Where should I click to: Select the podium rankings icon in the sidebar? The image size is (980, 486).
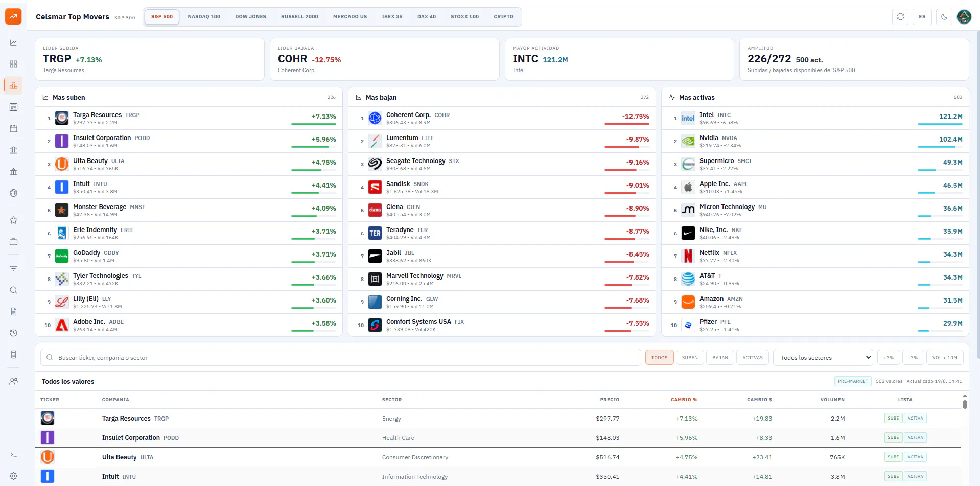point(14,86)
